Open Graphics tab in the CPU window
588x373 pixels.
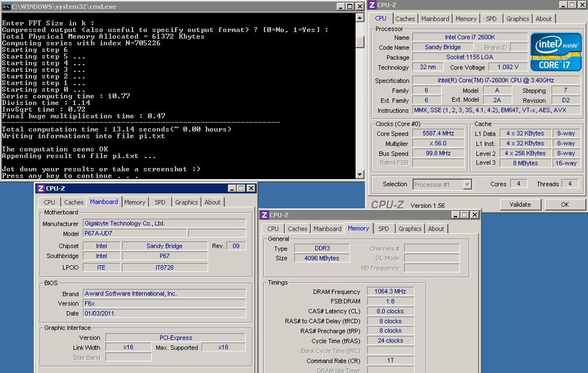coord(517,19)
